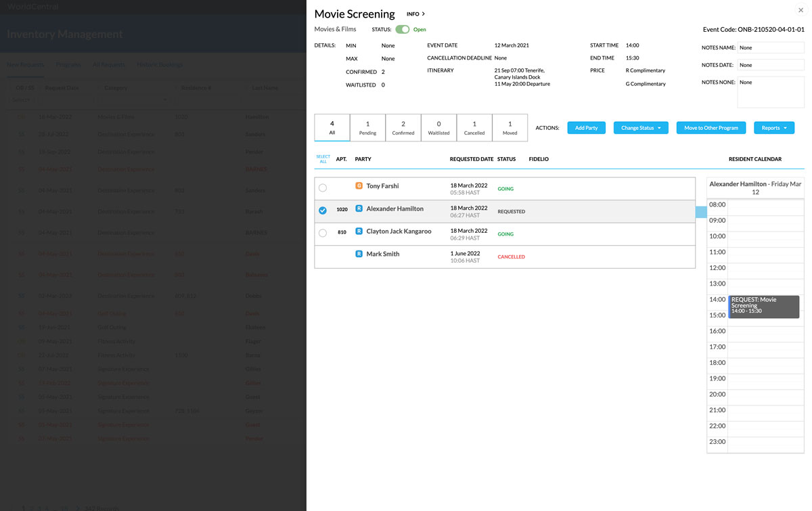The image size is (812, 511).
Task: Select the radio button for Clayton Jack Kangaroo
Action: (x=323, y=233)
